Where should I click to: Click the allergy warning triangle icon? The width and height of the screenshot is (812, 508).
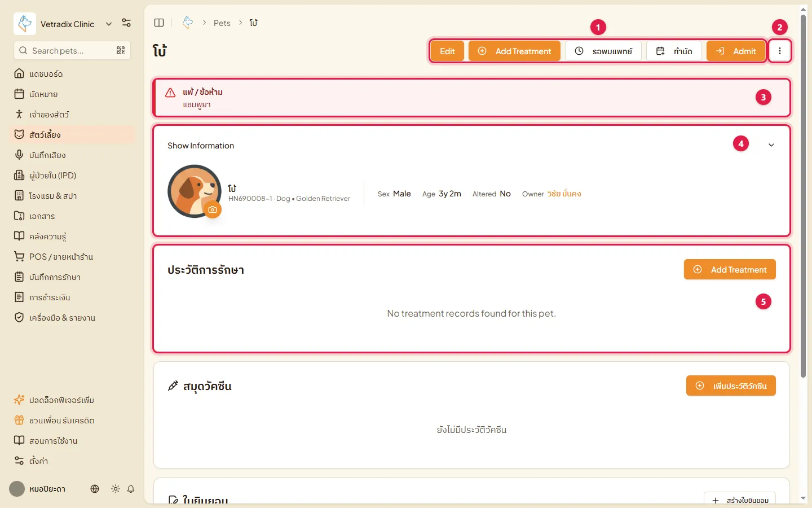pos(170,93)
